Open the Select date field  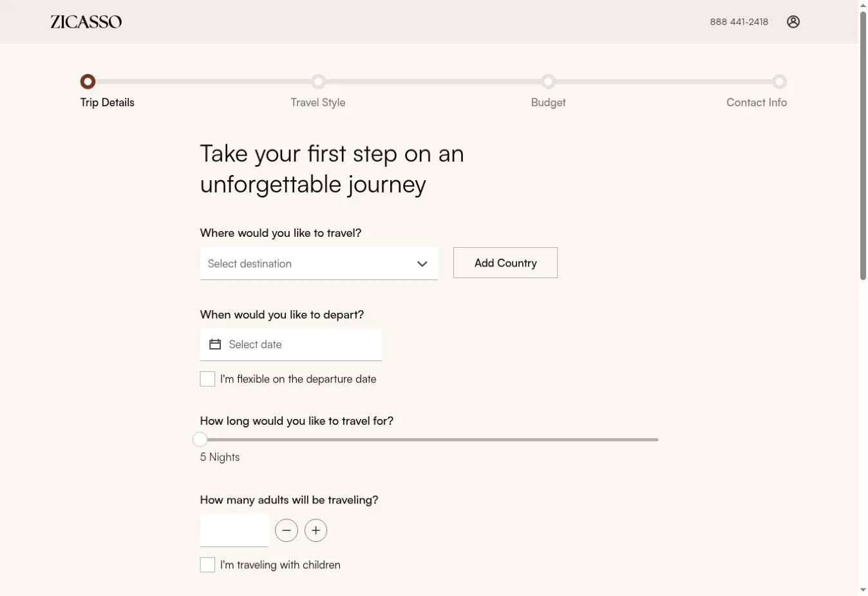click(291, 344)
